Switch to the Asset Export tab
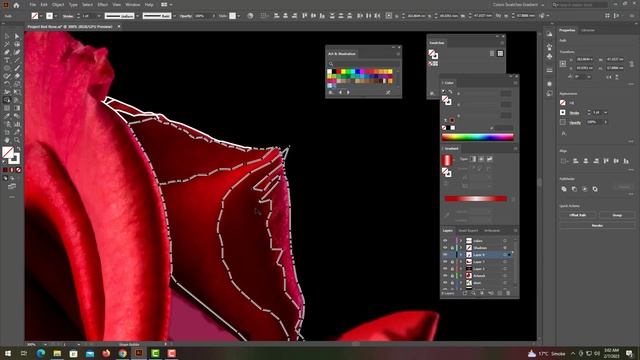The image size is (640, 360). (468, 231)
